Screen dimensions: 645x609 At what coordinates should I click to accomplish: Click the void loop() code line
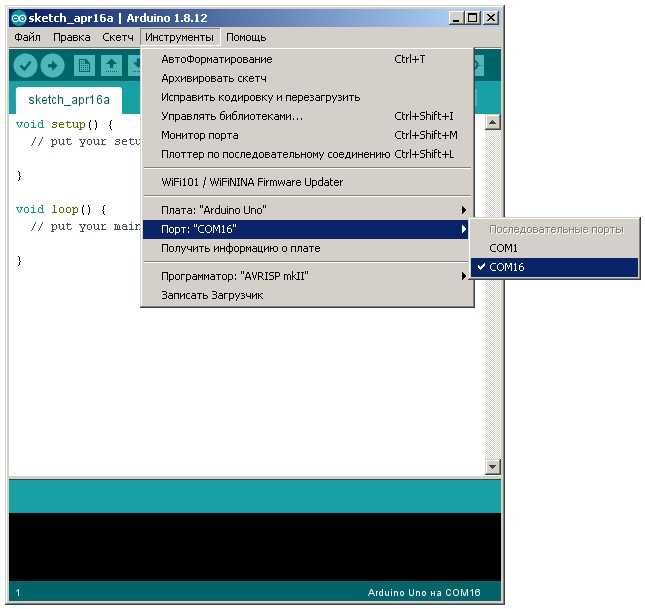click(61, 209)
